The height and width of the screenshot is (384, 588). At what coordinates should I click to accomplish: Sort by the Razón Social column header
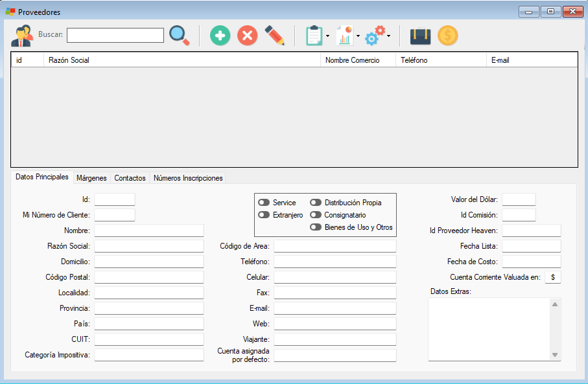(182, 60)
